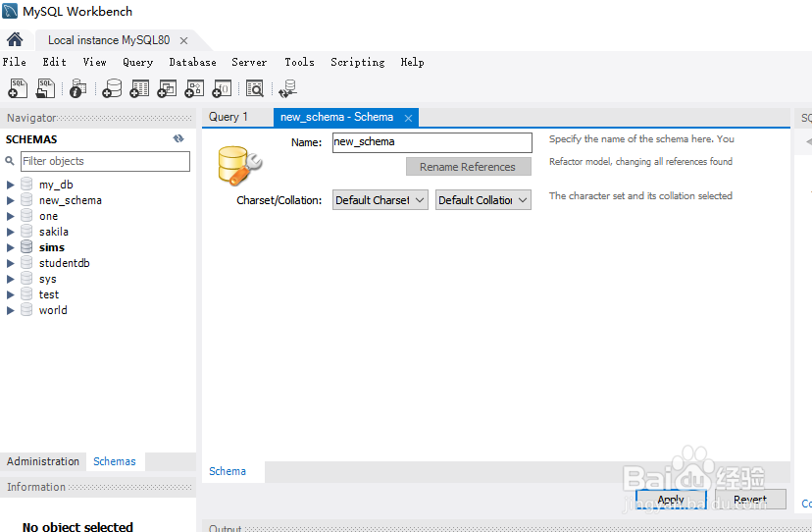Image resolution: width=812 pixels, height=532 pixels.
Task: Select the bottom Schema tab
Action: [228, 471]
